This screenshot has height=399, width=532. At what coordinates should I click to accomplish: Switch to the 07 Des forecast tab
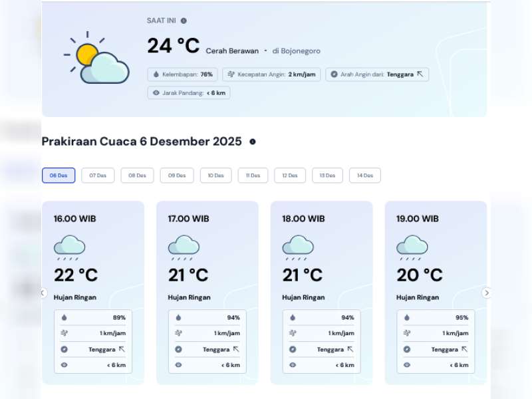[97, 176]
